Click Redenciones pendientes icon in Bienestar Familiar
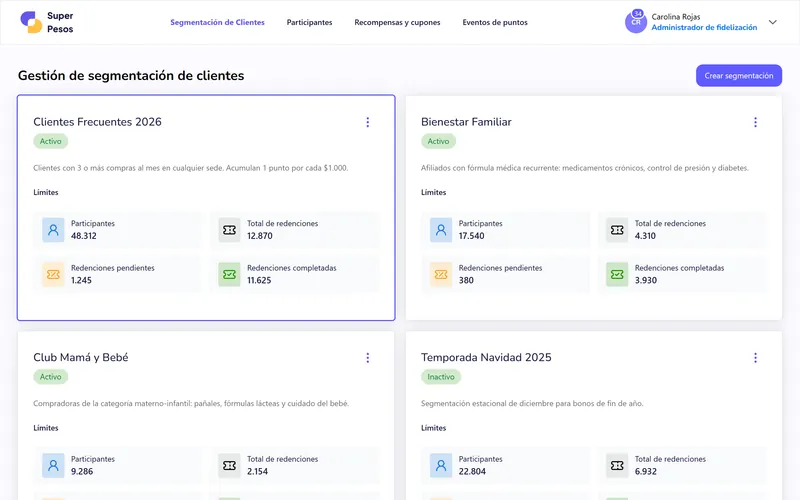Screen dimensions: 800x500 (x=441, y=274)
